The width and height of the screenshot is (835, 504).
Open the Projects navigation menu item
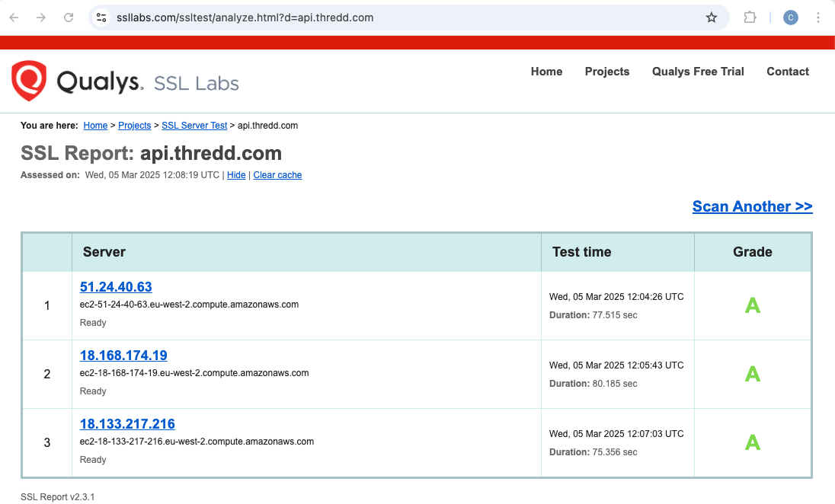(607, 72)
